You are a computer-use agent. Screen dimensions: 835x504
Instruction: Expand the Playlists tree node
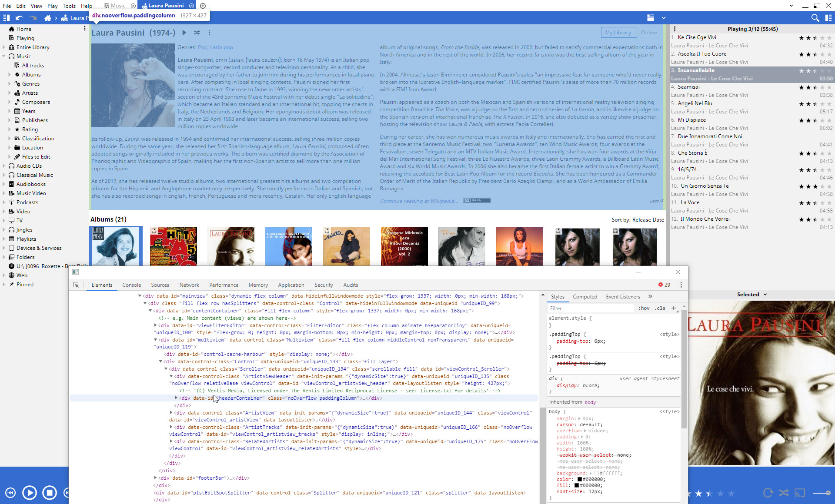[4, 239]
